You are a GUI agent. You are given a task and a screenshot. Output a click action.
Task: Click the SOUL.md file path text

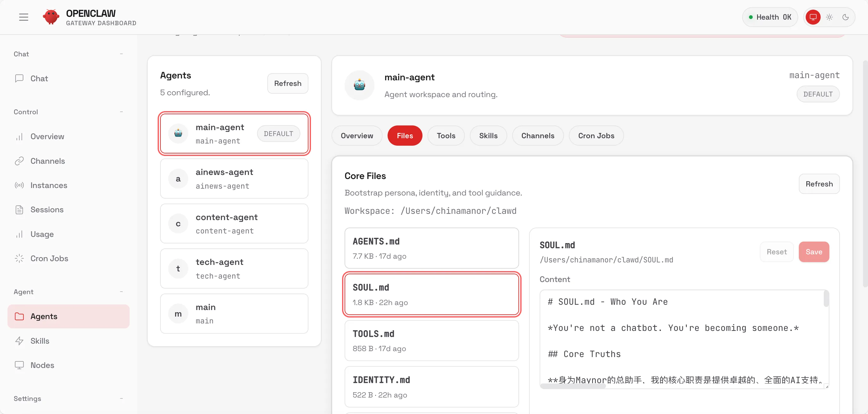click(x=606, y=260)
